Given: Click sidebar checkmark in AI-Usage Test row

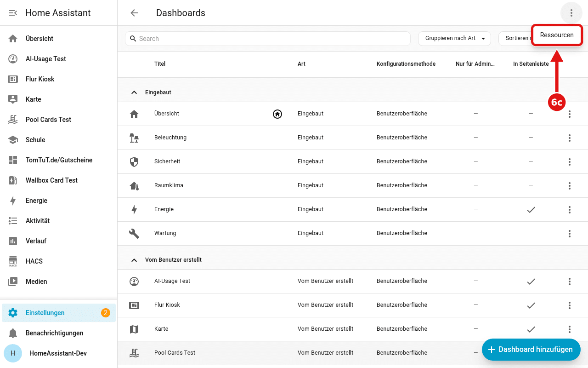Looking at the screenshot, I should click(531, 282).
